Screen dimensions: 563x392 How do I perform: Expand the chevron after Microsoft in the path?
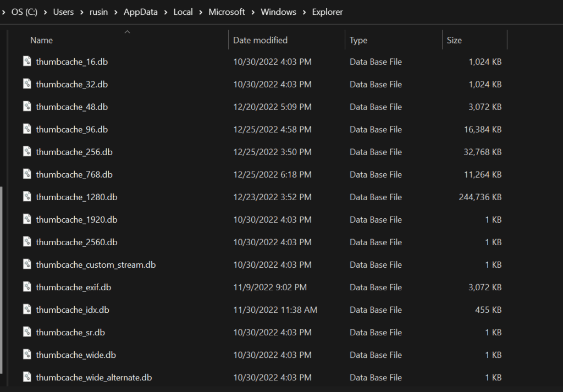253,12
